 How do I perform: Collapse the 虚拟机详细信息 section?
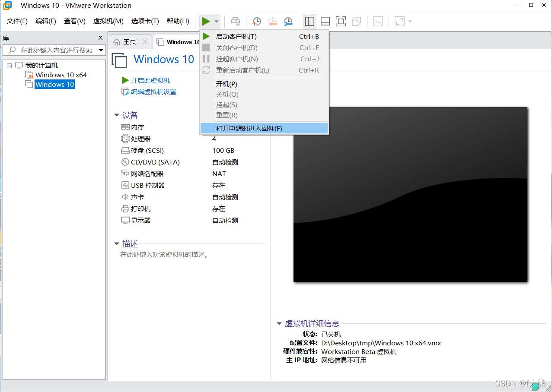(279, 324)
